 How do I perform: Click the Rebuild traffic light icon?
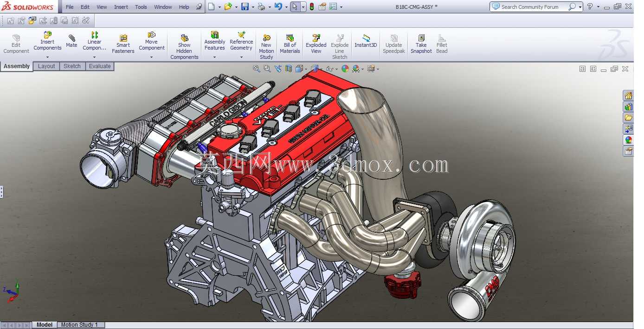tap(312, 6)
